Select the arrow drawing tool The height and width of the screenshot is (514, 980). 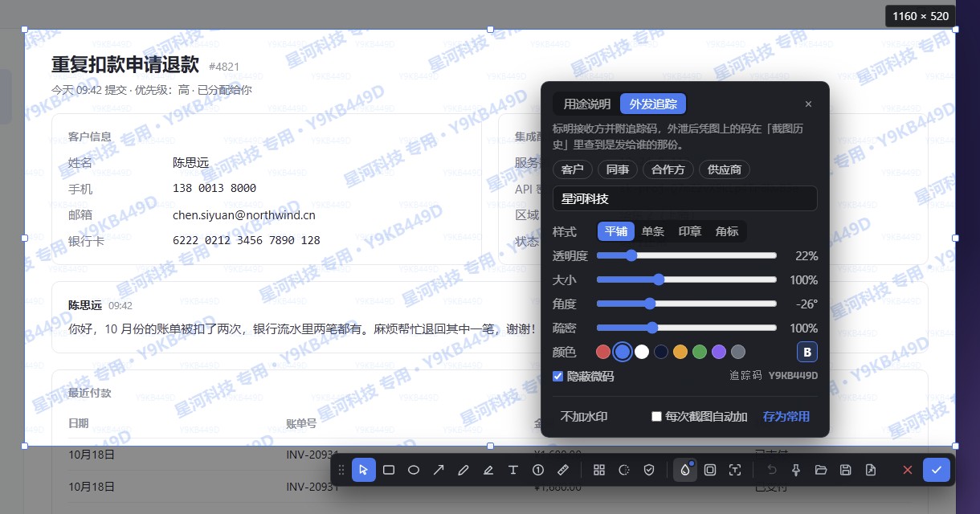(x=439, y=470)
